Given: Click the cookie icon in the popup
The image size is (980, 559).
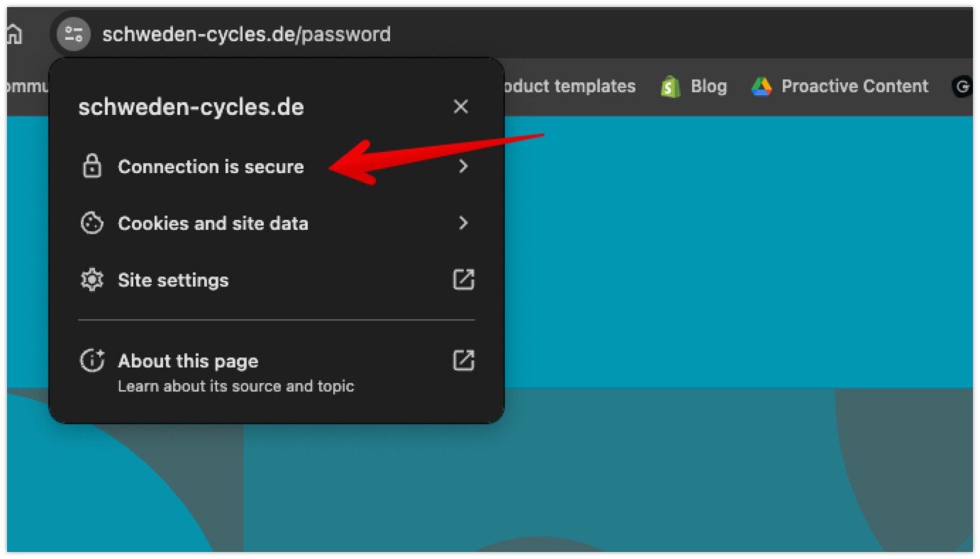Looking at the screenshot, I should (91, 223).
